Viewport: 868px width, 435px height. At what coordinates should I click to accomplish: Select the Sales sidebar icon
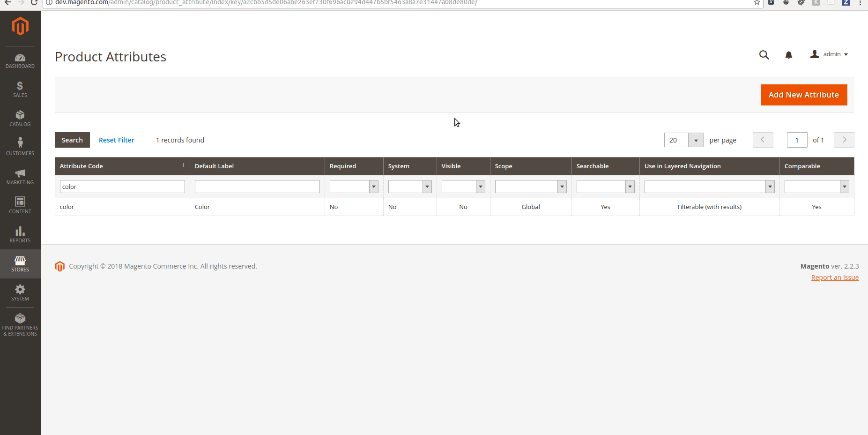20,89
